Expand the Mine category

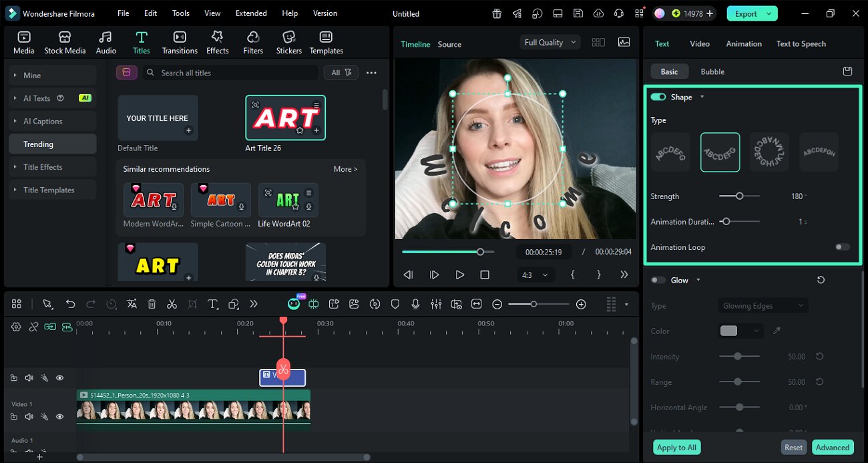(53, 75)
